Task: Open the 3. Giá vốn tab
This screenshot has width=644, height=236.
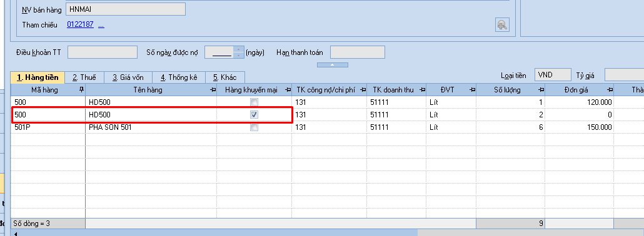Action: click(128, 77)
